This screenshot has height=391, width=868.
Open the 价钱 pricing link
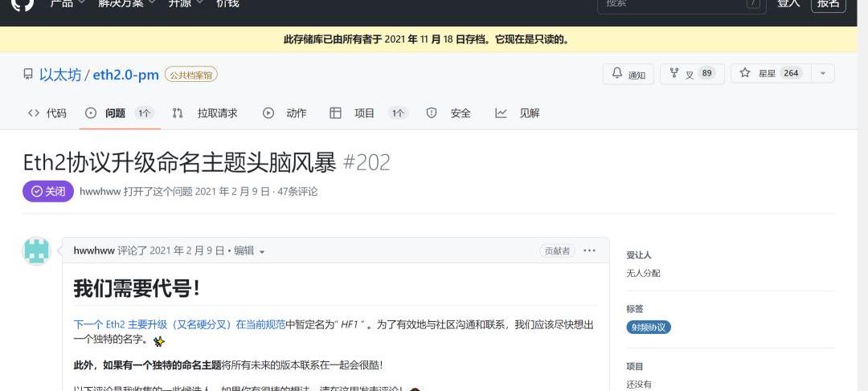click(227, 3)
